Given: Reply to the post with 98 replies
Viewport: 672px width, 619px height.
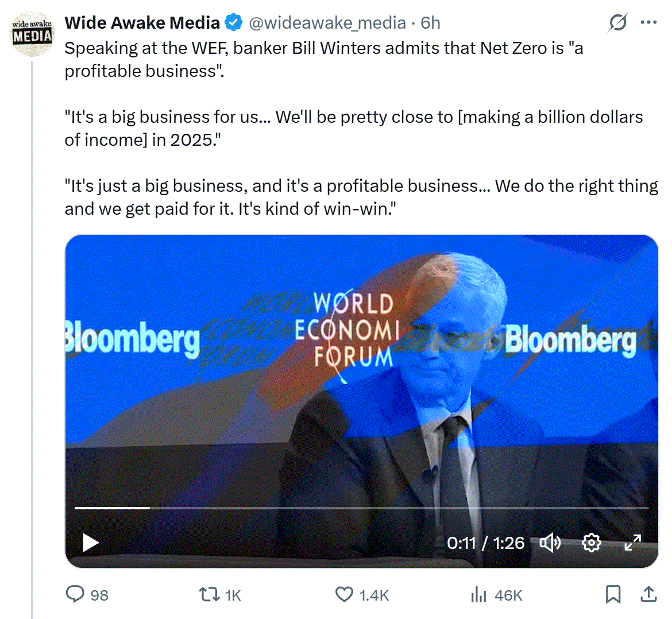Looking at the screenshot, I should click(x=75, y=594).
